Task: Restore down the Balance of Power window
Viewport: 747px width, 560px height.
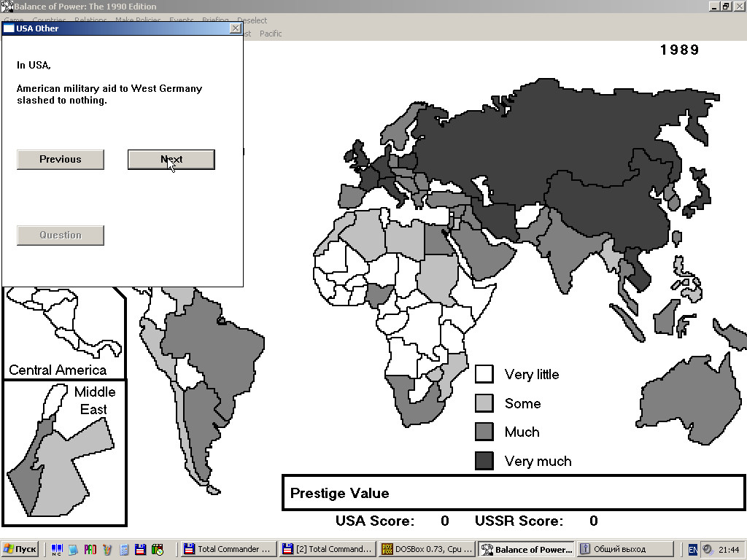Action: click(725, 6)
